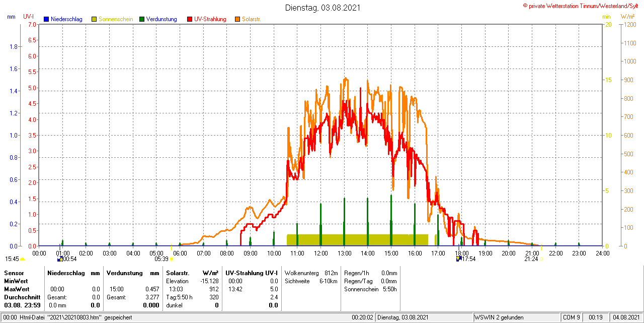Click the Sichtweite value 6-10km
Image resolution: width=644 pixels, height=323 pixels.
pos(329,281)
